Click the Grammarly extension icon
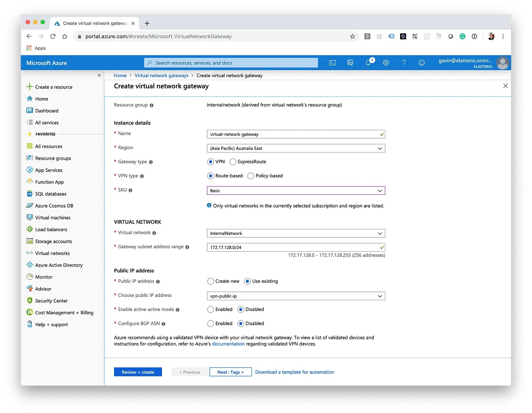This screenshot has width=532, height=413. coord(462,36)
